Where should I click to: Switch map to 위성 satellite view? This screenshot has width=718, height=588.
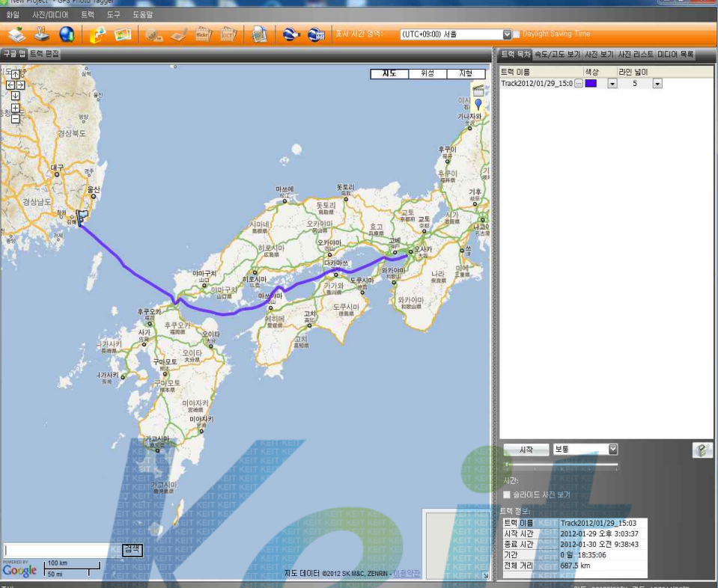point(428,73)
